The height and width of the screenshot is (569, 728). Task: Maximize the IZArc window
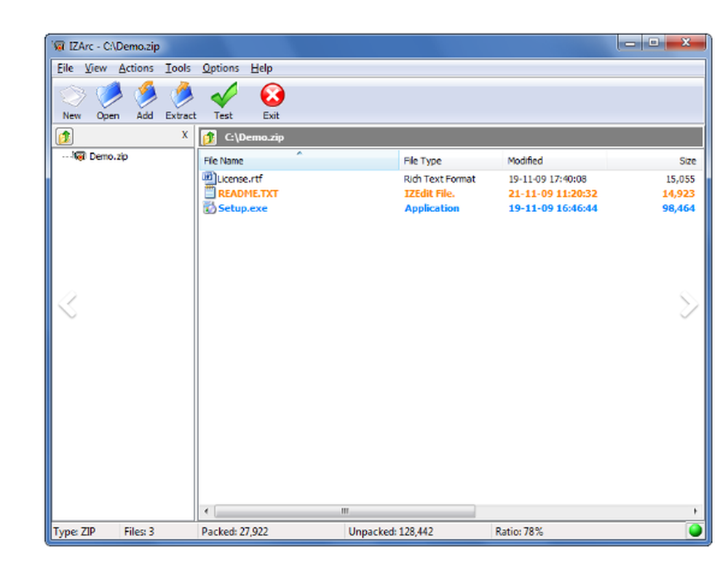click(x=654, y=43)
